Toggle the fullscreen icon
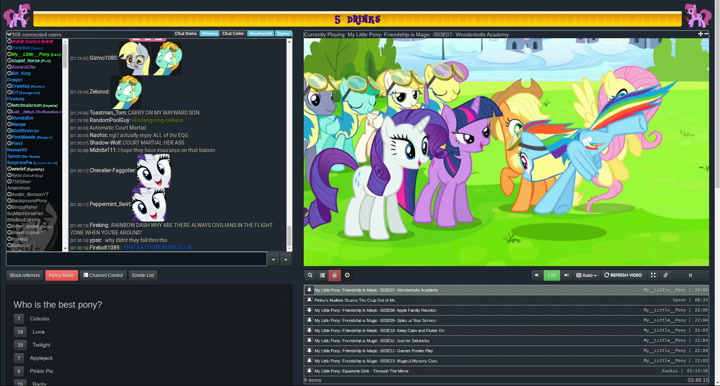This screenshot has height=386, width=720. pos(653,275)
